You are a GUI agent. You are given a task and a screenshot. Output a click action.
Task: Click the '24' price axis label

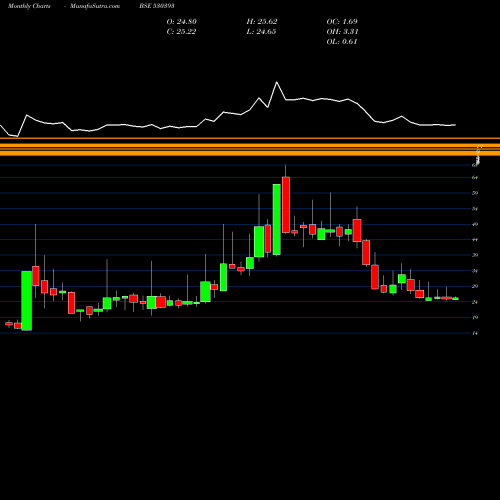tap(475, 302)
